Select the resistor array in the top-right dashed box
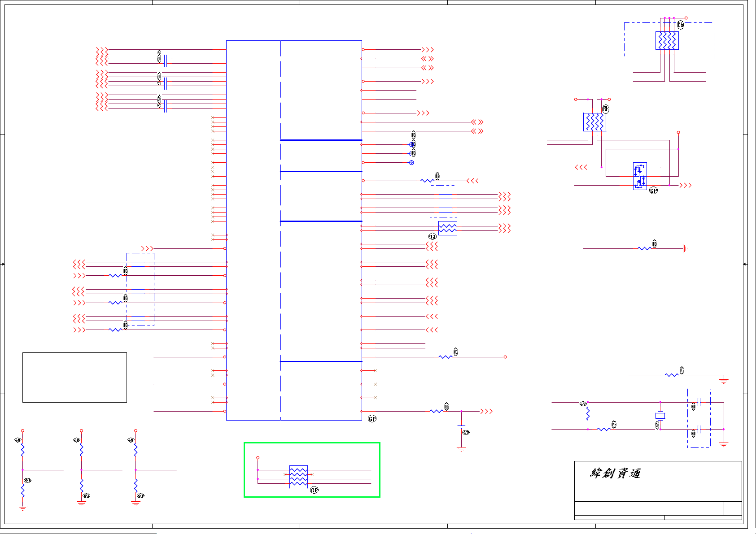 pos(667,41)
